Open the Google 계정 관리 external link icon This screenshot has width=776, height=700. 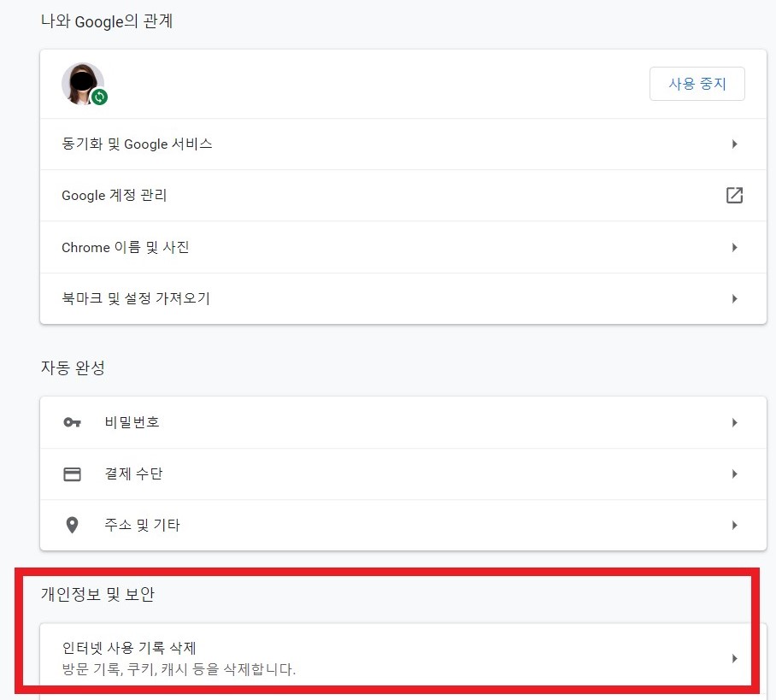[x=734, y=195]
